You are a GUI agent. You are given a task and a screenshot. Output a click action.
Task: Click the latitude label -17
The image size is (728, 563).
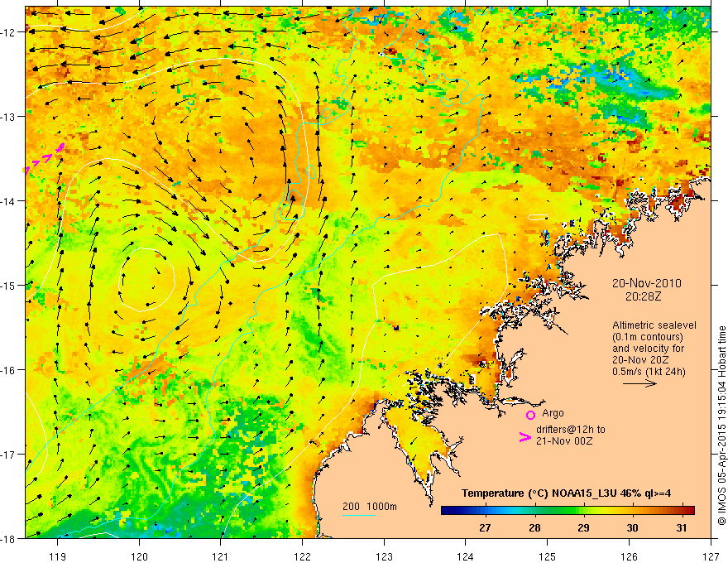8,455
